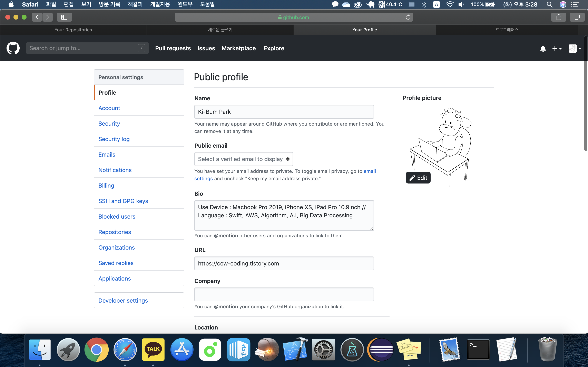Expand the plus create-new dropdown
This screenshot has width=588, height=367.
coord(557,49)
